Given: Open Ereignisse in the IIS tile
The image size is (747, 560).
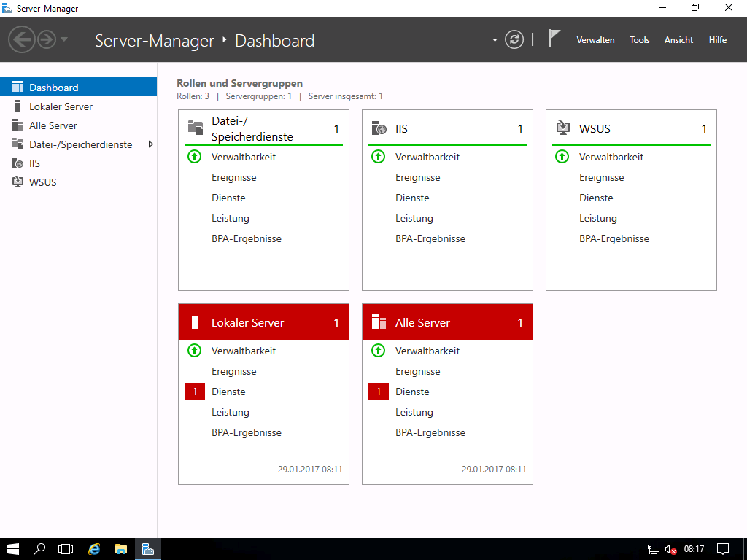Looking at the screenshot, I should (418, 177).
